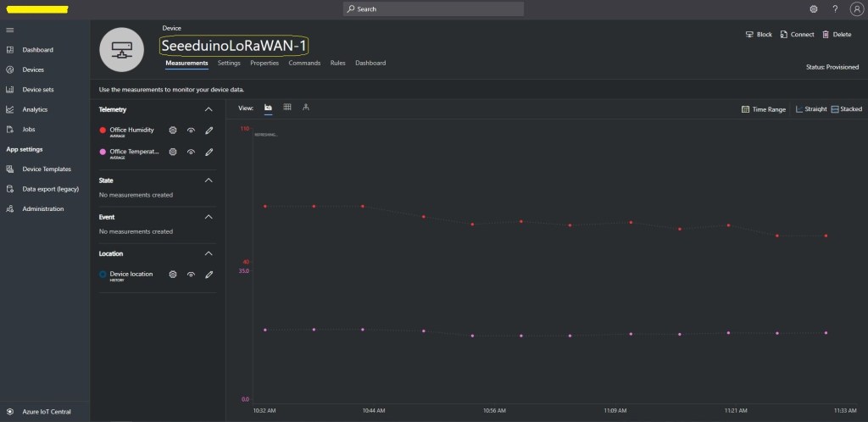Open help question mark icon

[x=835, y=9]
